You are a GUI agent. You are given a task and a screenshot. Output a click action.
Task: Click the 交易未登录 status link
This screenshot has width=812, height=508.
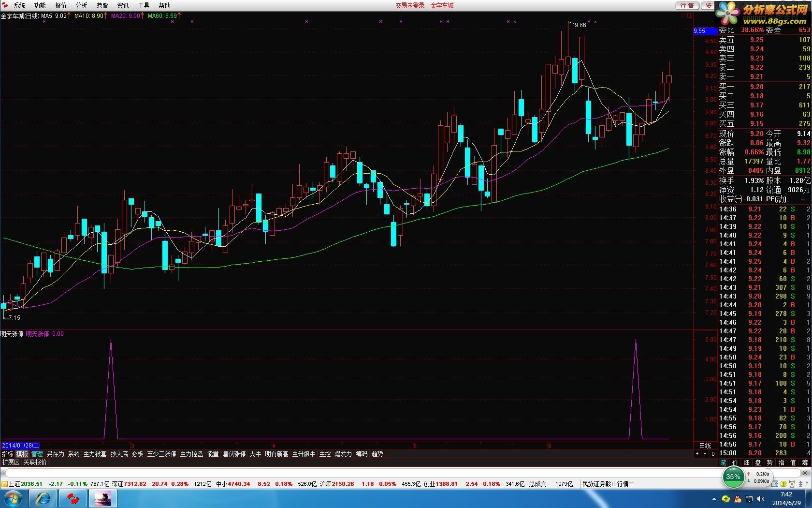click(x=410, y=5)
